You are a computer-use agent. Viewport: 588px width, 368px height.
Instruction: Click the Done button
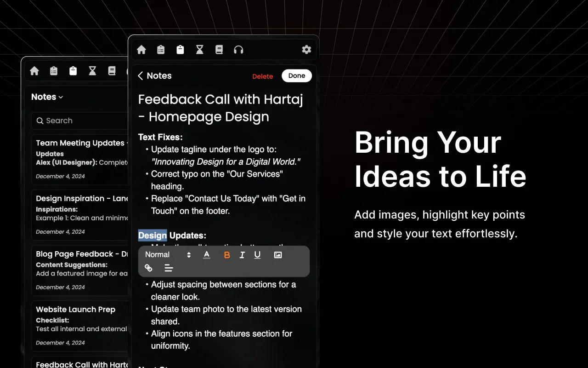[297, 76]
